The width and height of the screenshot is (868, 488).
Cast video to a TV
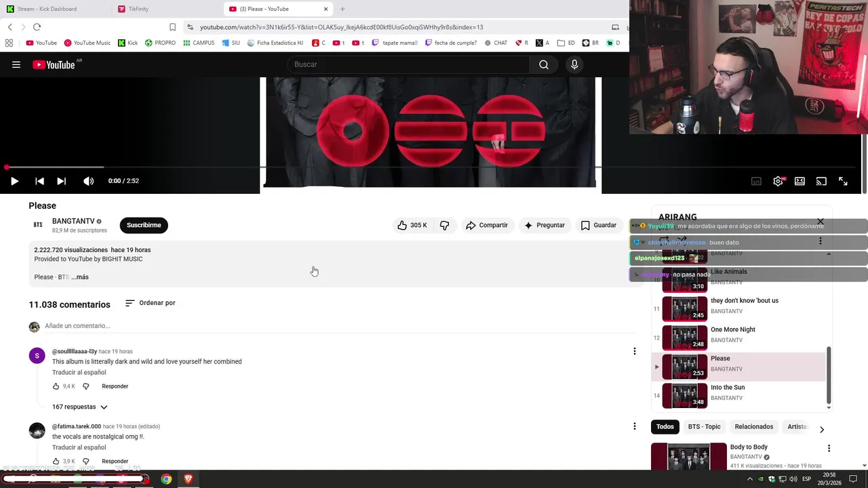[821, 181]
